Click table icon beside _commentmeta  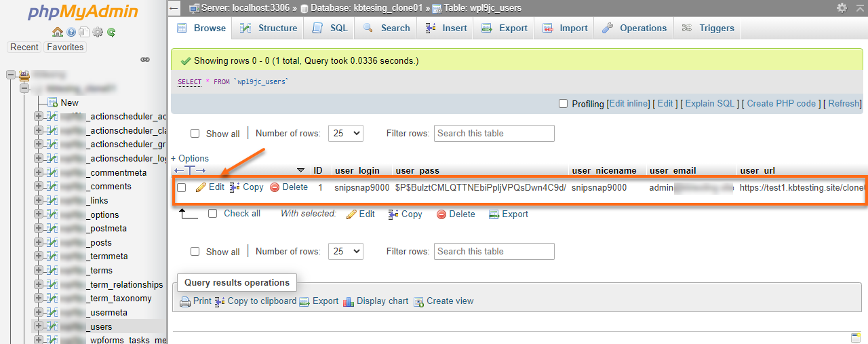(x=52, y=172)
